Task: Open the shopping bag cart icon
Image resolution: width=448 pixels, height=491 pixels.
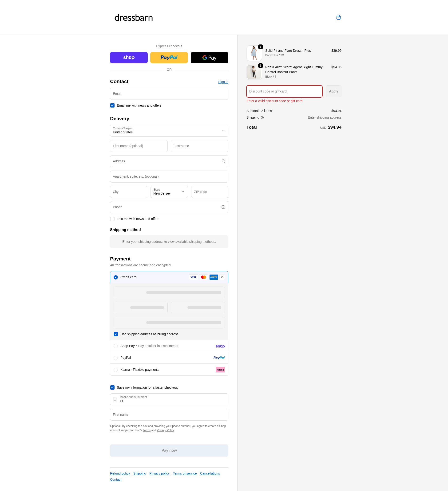Action: (338, 17)
